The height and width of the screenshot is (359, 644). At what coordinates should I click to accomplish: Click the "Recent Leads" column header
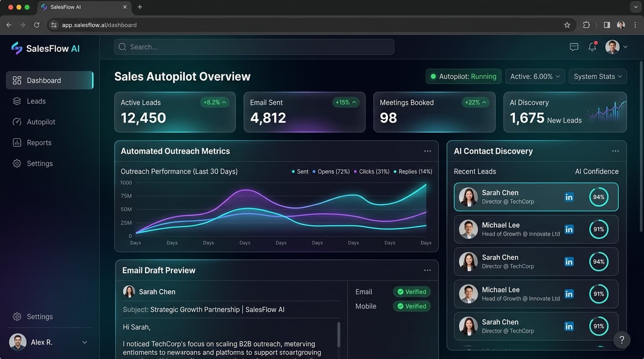tap(475, 172)
